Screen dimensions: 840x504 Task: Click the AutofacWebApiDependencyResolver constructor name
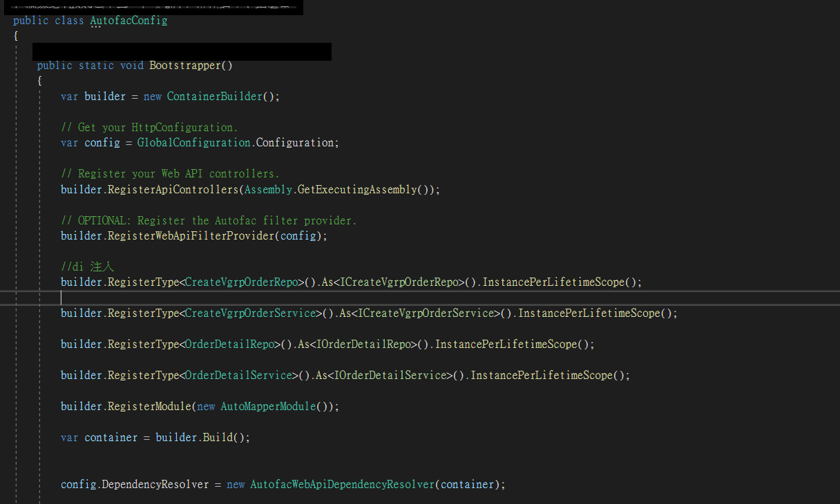(x=342, y=485)
